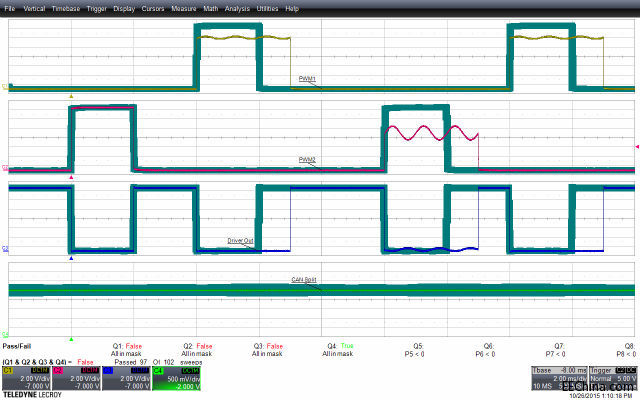Click the yellow C1 ground level indicator

5,87
